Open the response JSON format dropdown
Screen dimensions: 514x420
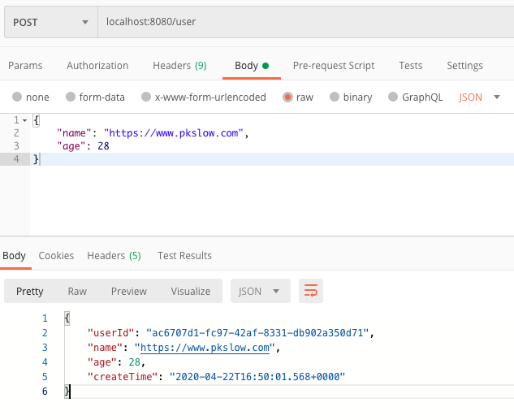point(260,291)
